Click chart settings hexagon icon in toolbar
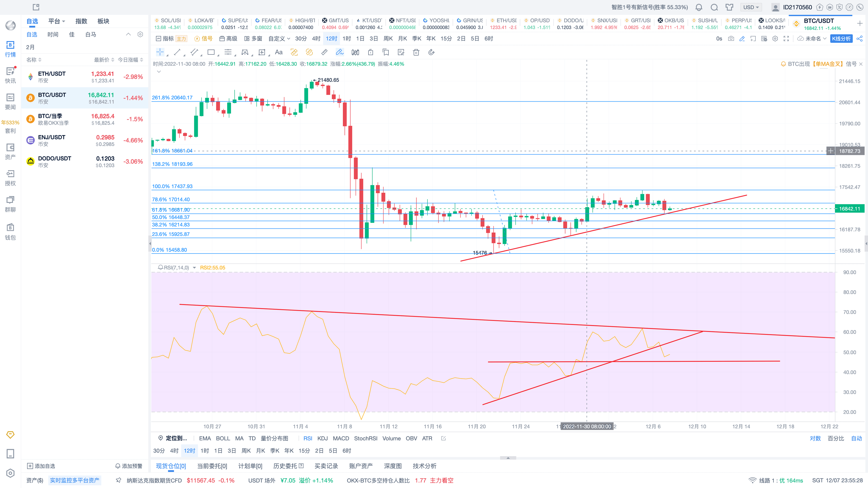 click(775, 39)
